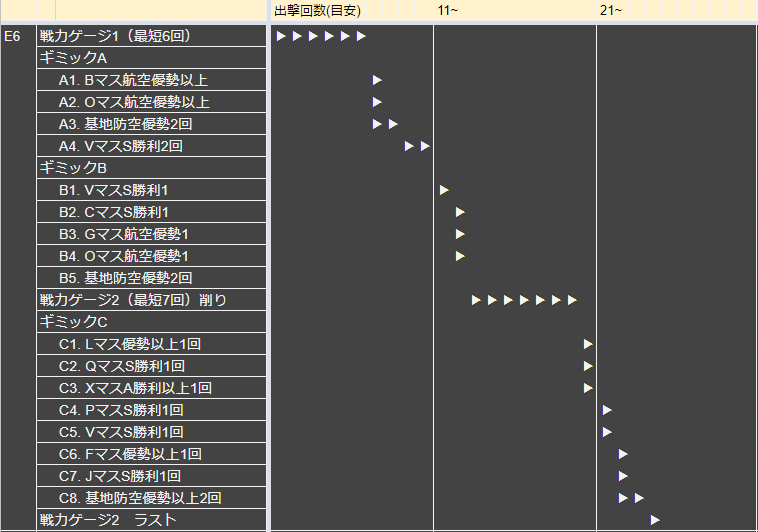Click the last triangle in the 戦力ゲージ2 削り row
This screenshot has height=532, width=758.
point(572,300)
